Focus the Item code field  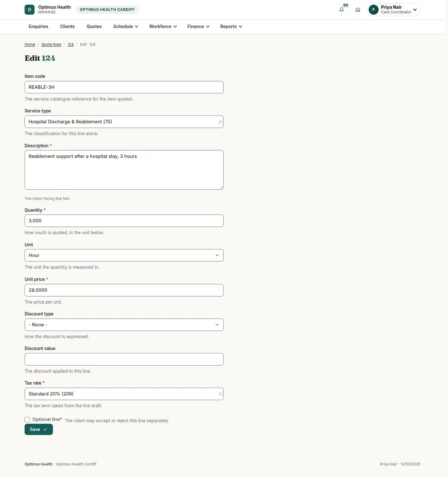(124, 87)
